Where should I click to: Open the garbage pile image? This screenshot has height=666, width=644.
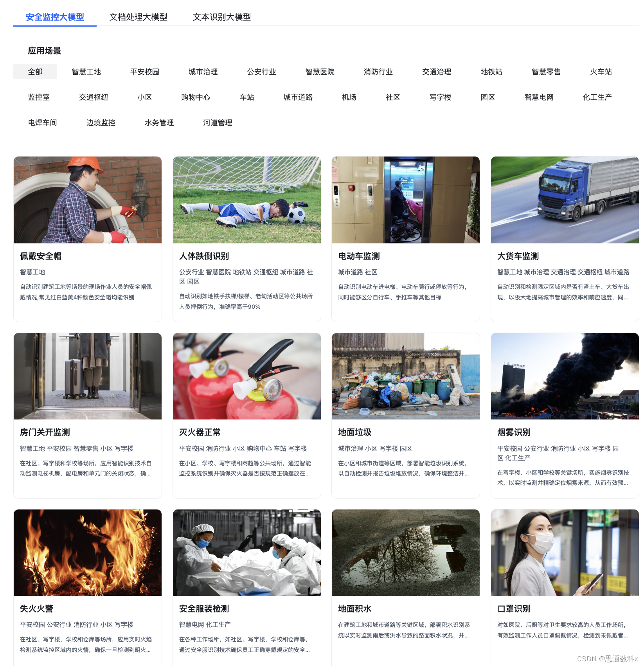pyautogui.click(x=406, y=376)
